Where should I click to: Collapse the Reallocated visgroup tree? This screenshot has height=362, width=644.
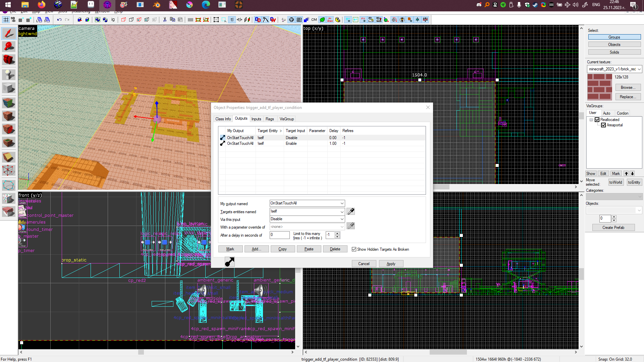[x=591, y=120]
